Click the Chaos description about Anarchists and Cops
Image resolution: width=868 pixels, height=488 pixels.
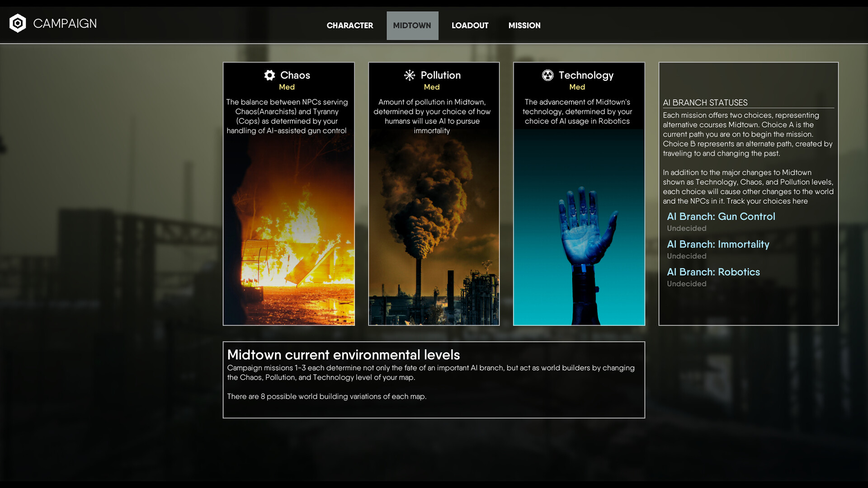287,116
